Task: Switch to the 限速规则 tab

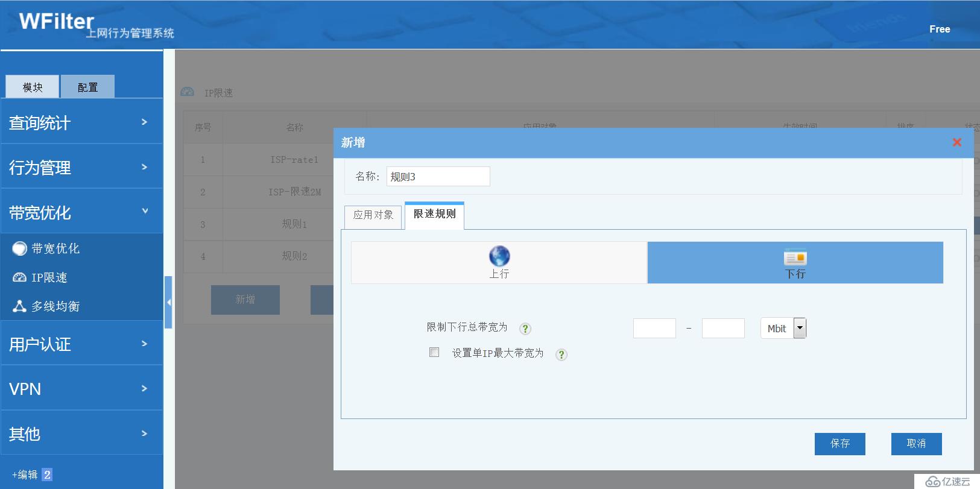Action: click(434, 215)
